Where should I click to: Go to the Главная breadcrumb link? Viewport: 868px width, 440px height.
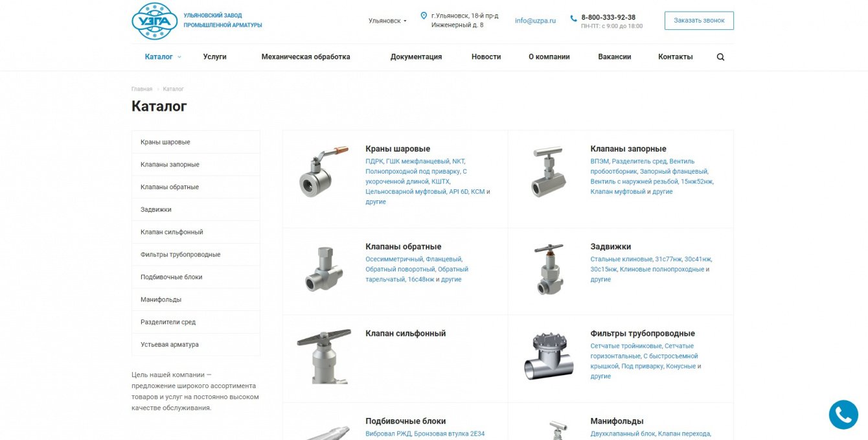(x=142, y=89)
